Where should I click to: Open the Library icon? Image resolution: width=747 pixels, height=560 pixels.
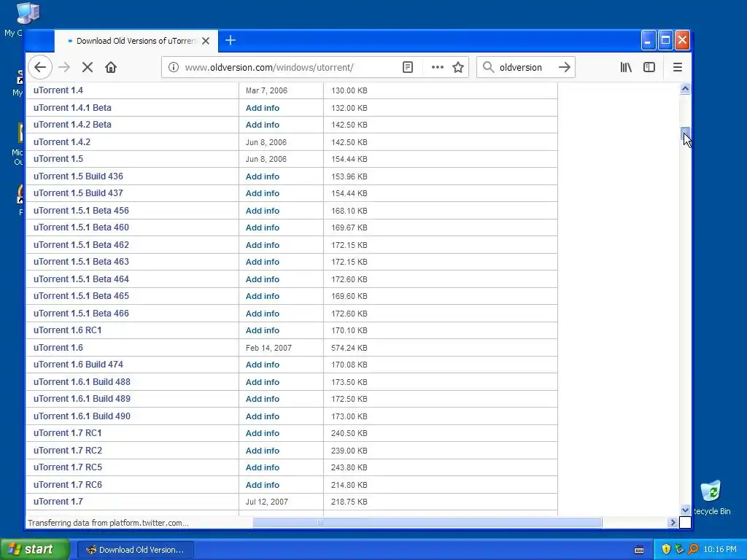[x=626, y=67]
